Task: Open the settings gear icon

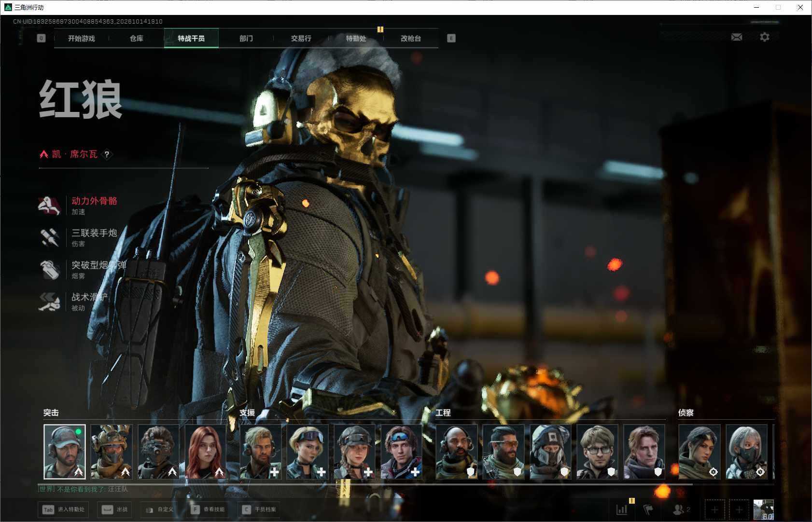Action: 765,37
